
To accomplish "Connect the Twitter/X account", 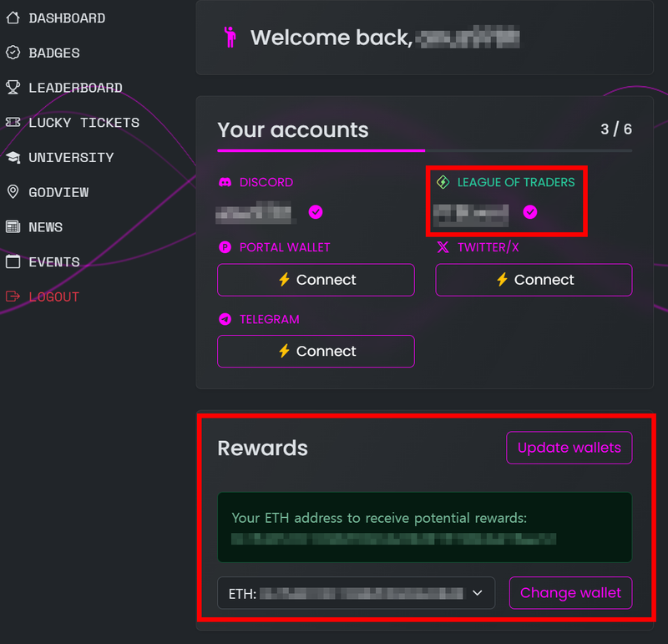I will pos(534,280).
